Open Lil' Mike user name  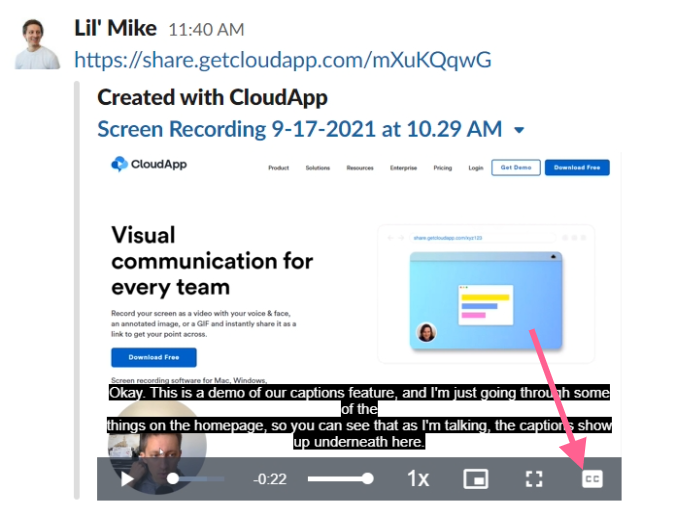coord(115,28)
